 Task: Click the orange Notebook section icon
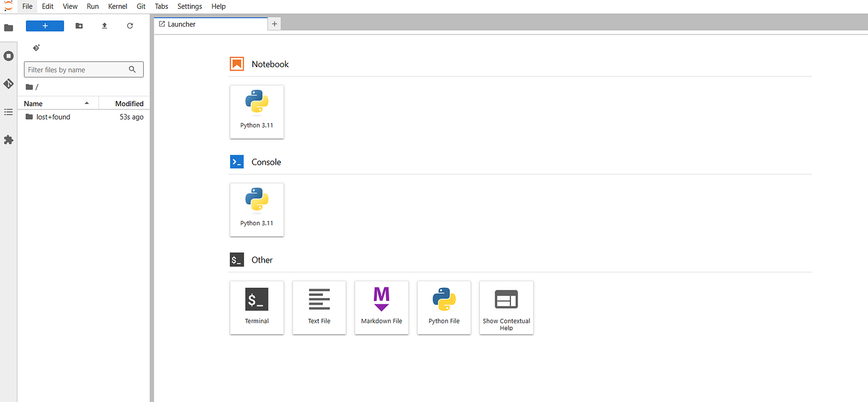point(237,64)
